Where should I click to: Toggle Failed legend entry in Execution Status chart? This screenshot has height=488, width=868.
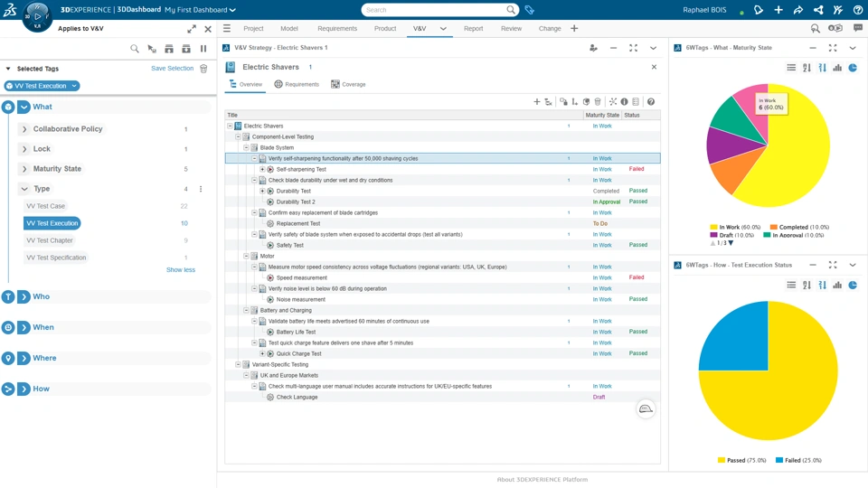pos(798,460)
